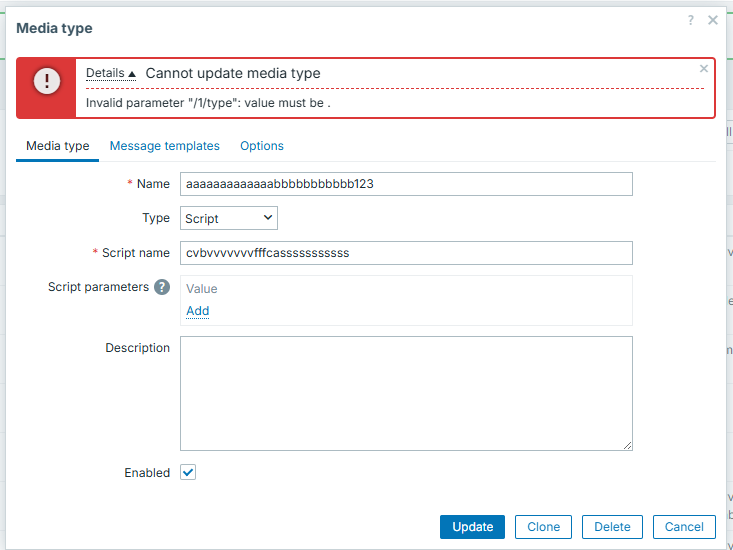Open the Options tab
The height and width of the screenshot is (550, 733).
click(262, 146)
